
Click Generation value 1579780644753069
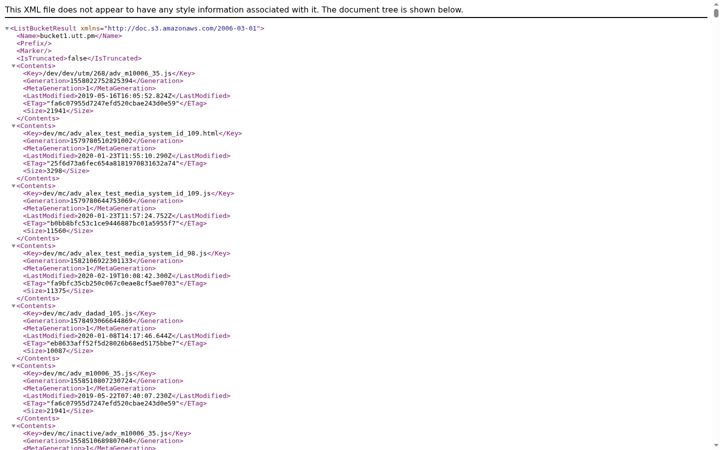[x=101, y=201]
